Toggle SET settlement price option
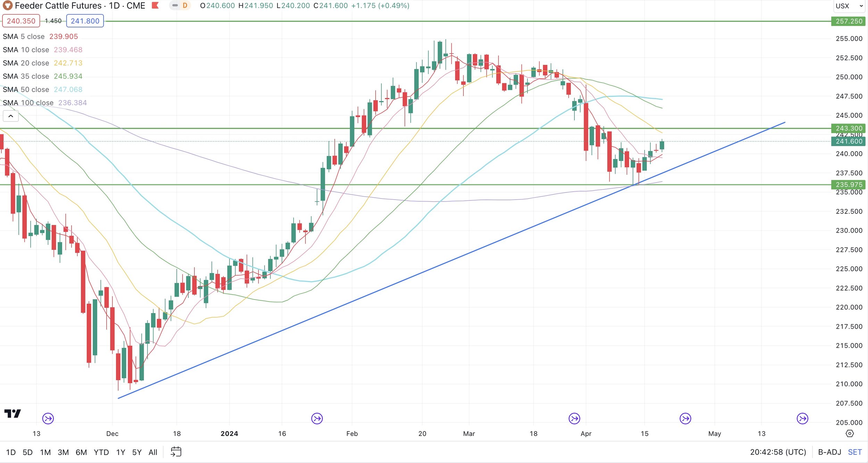 click(x=854, y=452)
